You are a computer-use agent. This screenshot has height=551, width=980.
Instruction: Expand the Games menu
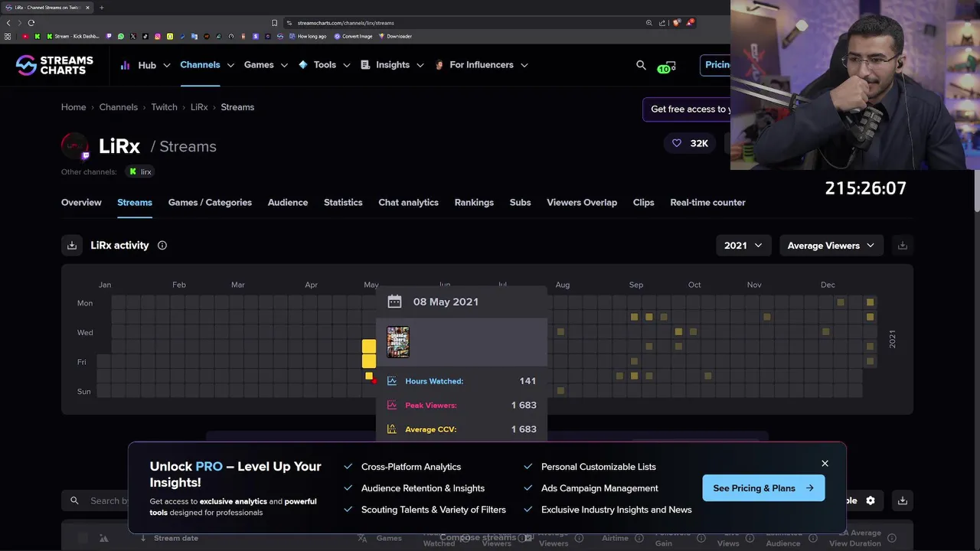[266, 65]
